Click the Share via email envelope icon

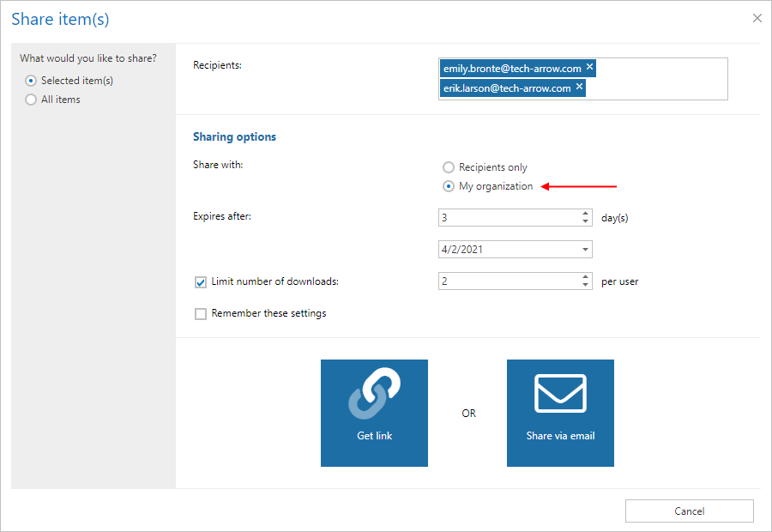(x=560, y=396)
